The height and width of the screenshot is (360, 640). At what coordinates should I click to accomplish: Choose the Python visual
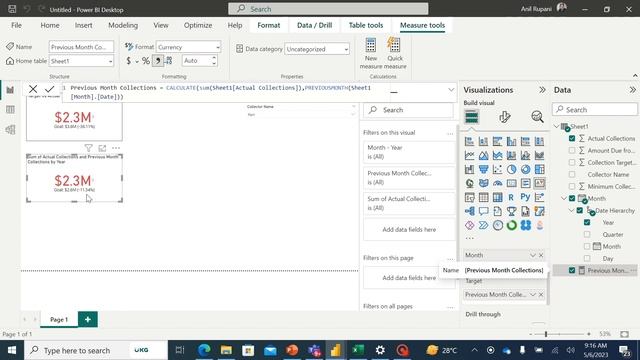click(x=525, y=197)
